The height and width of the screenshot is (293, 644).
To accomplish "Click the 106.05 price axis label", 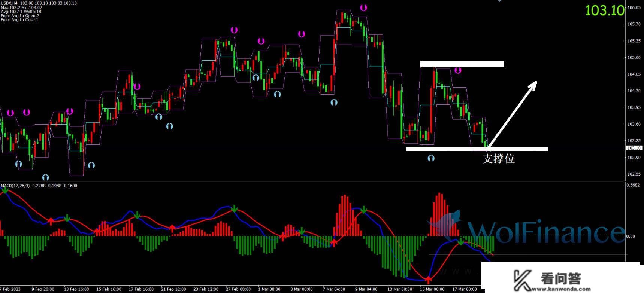I will click(x=634, y=7).
